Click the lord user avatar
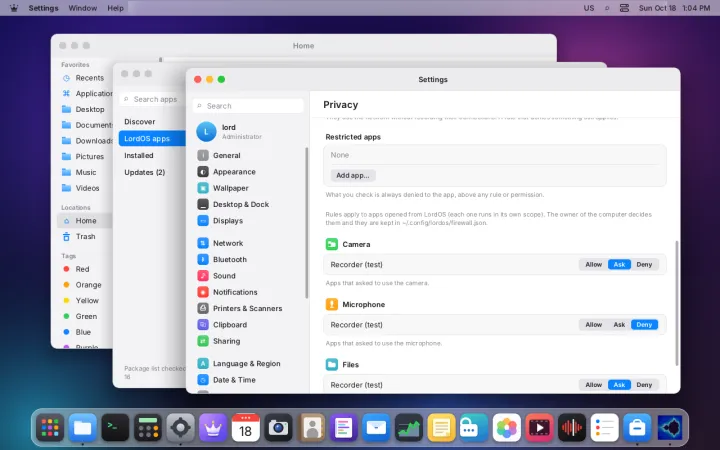This screenshot has width=720, height=450. (x=206, y=132)
